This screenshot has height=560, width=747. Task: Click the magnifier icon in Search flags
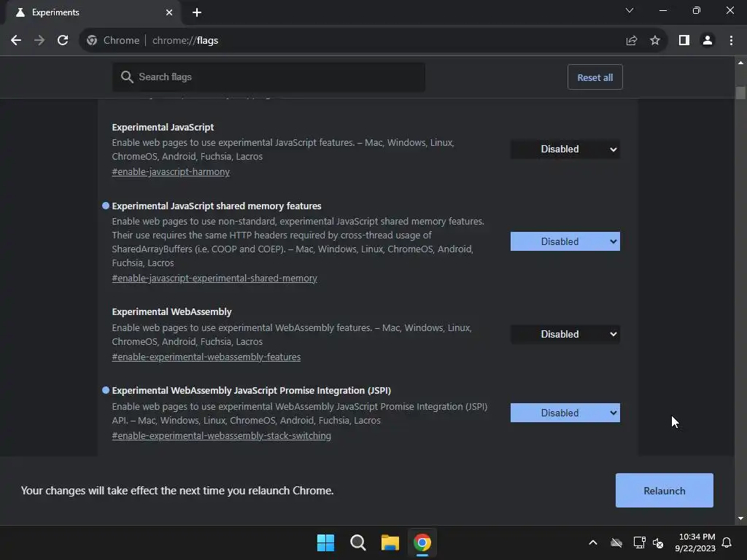tap(127, 77)
